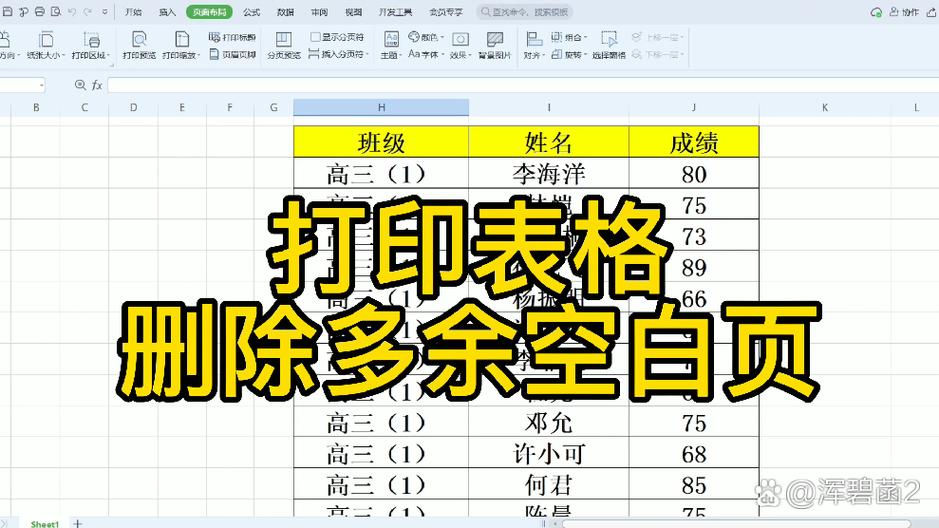Click the 背景图片 background picture button
The image size is (939, 528).
point(495,45)
